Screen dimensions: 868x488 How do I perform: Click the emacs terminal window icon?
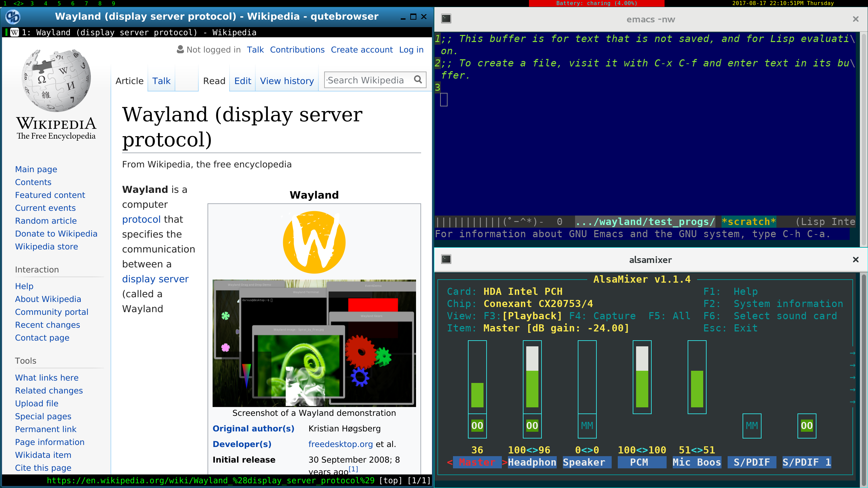pyautogui.click(x=446, y=19)
